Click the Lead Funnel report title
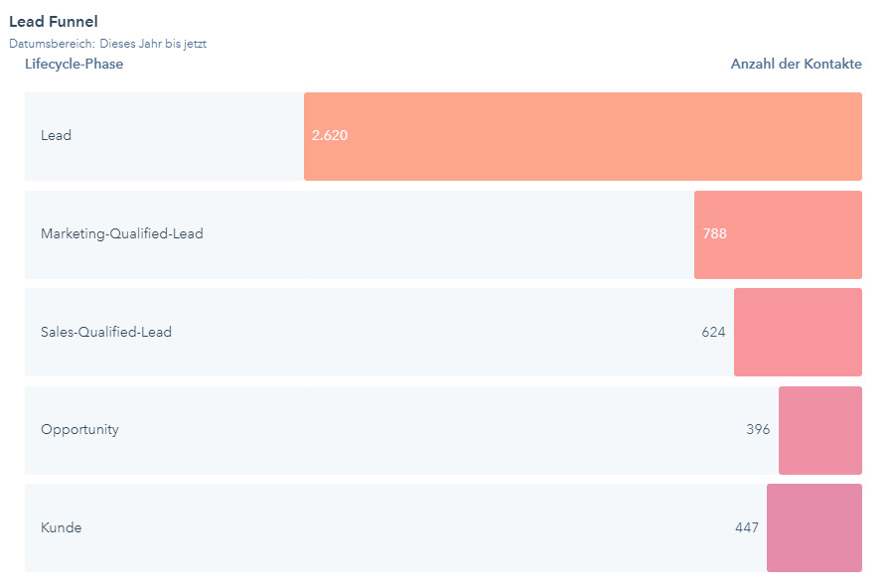Image resolution: width=884 pixels, height=588 pixels. point(54,22)
